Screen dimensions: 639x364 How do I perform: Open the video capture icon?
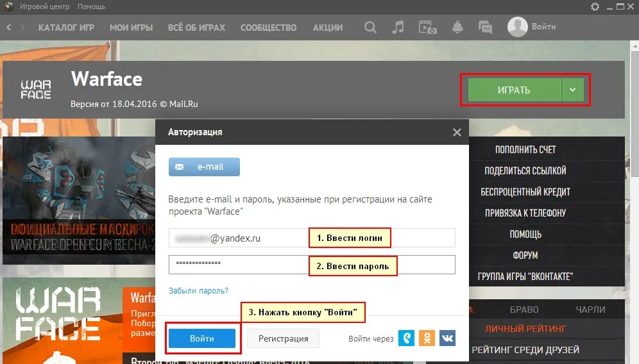427,28
